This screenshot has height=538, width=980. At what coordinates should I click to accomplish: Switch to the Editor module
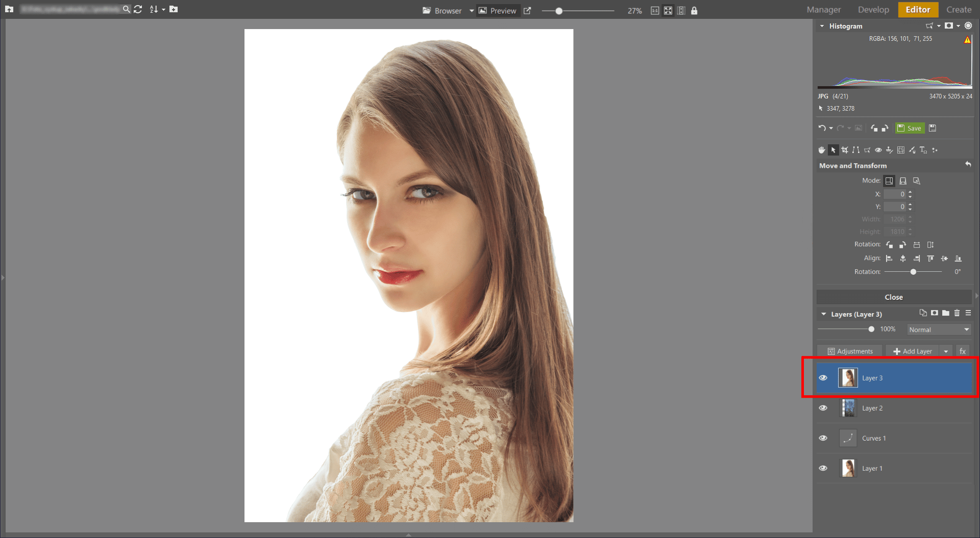(x=918, y=10)
